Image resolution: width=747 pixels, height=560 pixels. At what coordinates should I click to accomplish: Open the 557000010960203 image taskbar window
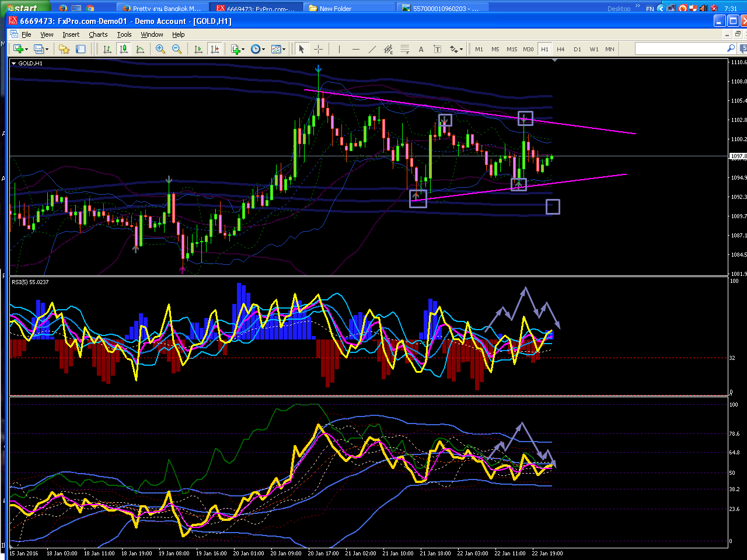[442, 8]
